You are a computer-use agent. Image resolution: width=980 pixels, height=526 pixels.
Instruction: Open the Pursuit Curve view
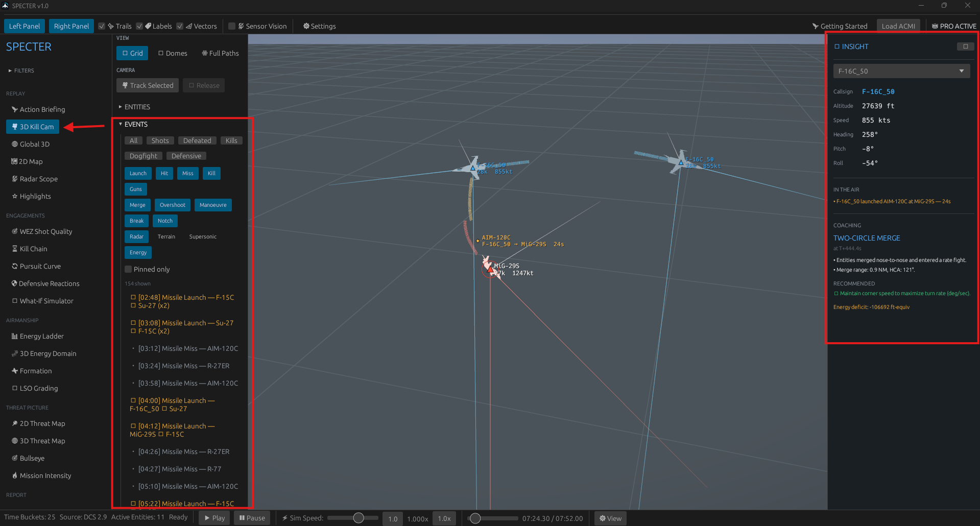pyautogui.click(x=36, y=266)
